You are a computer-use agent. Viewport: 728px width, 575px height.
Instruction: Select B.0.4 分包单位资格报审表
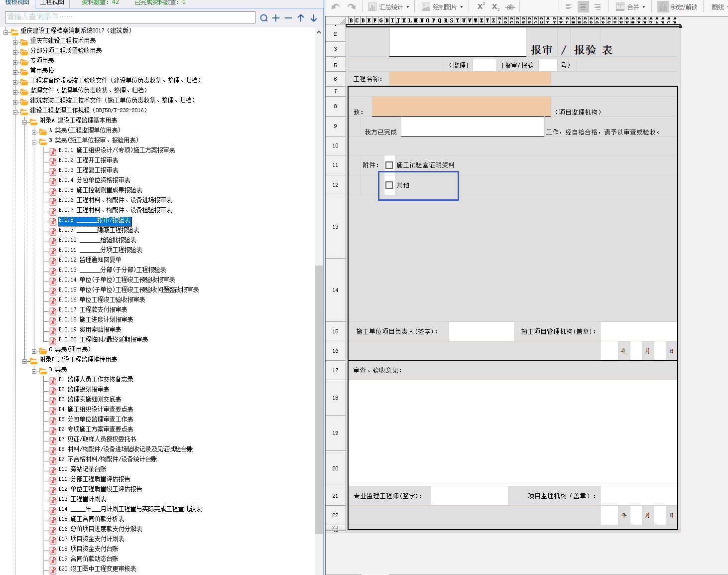94,180
